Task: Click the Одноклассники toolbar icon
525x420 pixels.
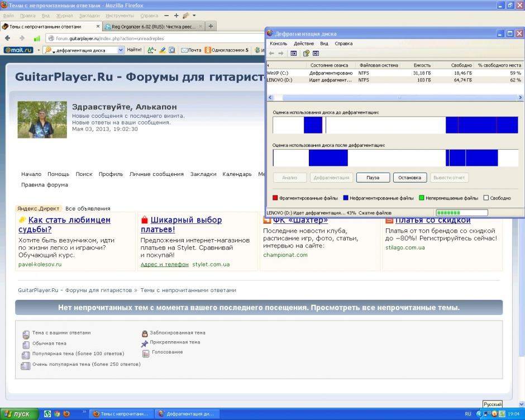Action: (x=208, y=50)
